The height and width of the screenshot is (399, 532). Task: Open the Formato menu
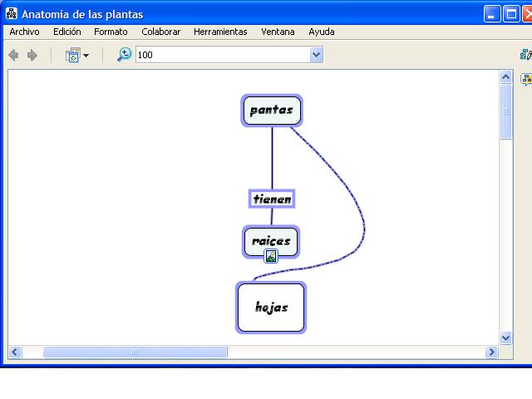click(111, 32)
